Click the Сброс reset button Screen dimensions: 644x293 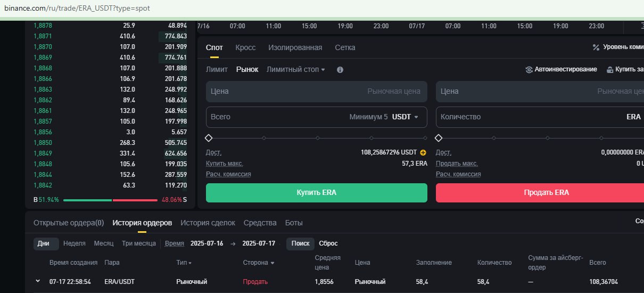328,243
